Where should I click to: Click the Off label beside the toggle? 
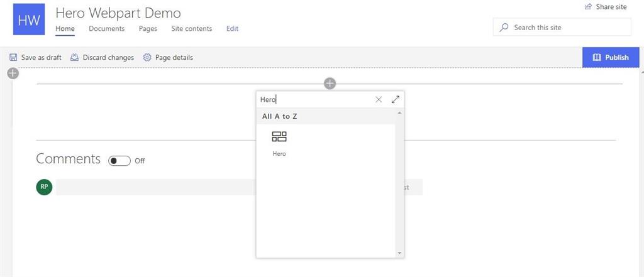(140, 161)
